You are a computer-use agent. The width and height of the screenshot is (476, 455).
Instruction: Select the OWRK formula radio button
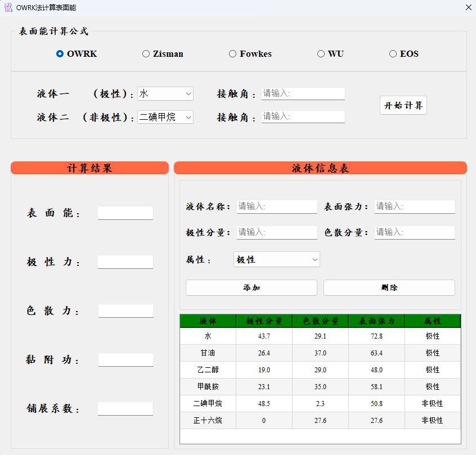click(x=77, y=54)
